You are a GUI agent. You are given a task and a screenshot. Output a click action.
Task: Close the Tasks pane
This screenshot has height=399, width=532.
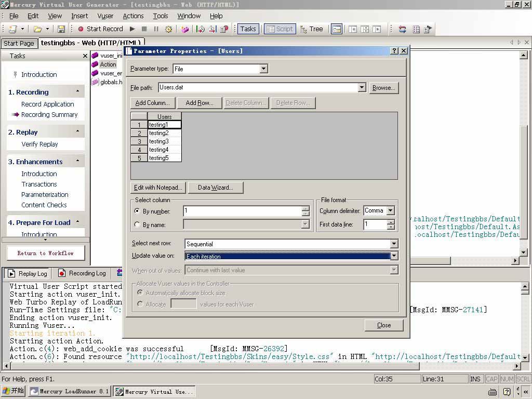(85, 56)
